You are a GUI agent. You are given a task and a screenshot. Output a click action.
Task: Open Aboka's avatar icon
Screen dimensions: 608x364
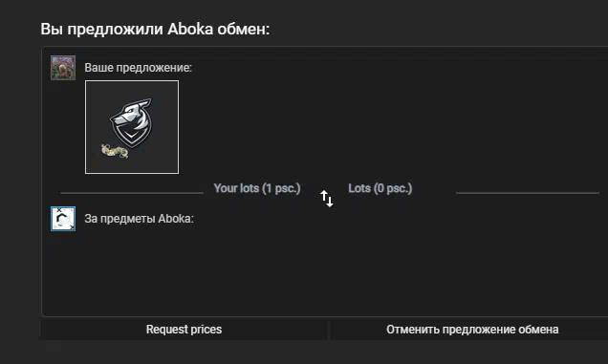(x=63, y=219)
